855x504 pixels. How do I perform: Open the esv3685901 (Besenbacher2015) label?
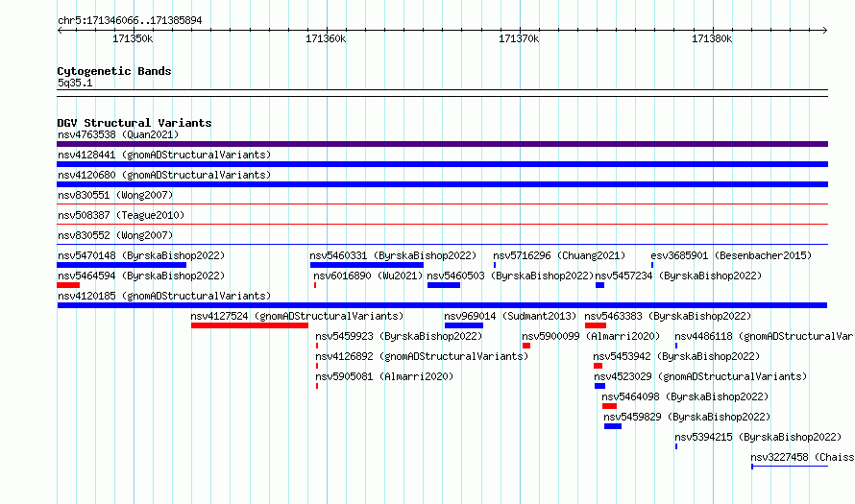coord(731,255)
